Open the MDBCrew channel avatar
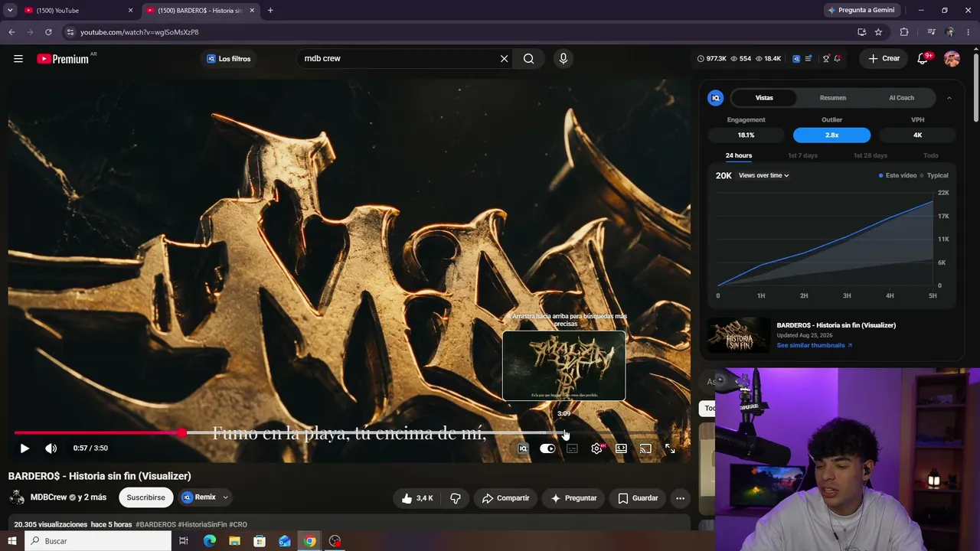 pyautogui.click(x=17, y=497)
